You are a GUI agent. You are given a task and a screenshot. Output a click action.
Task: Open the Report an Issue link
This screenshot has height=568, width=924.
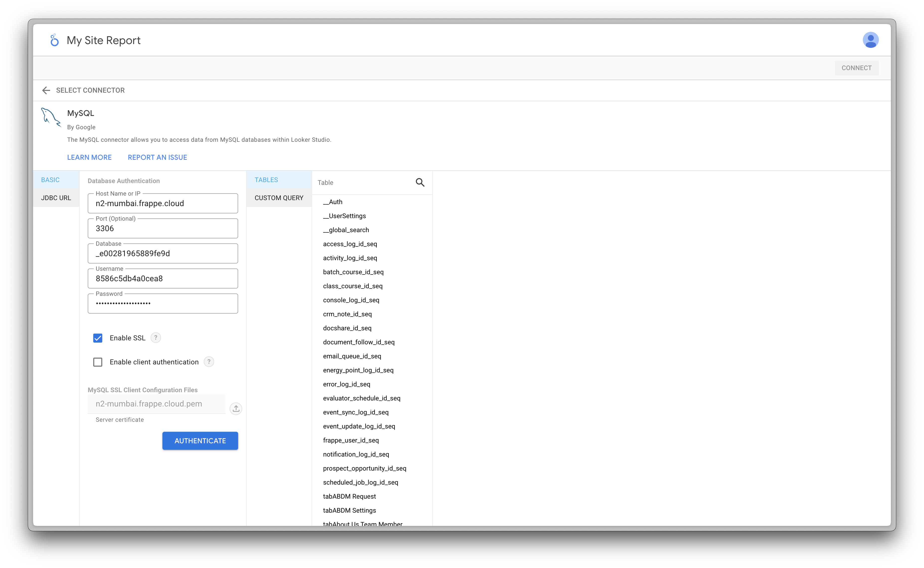(x=157, y=157)
